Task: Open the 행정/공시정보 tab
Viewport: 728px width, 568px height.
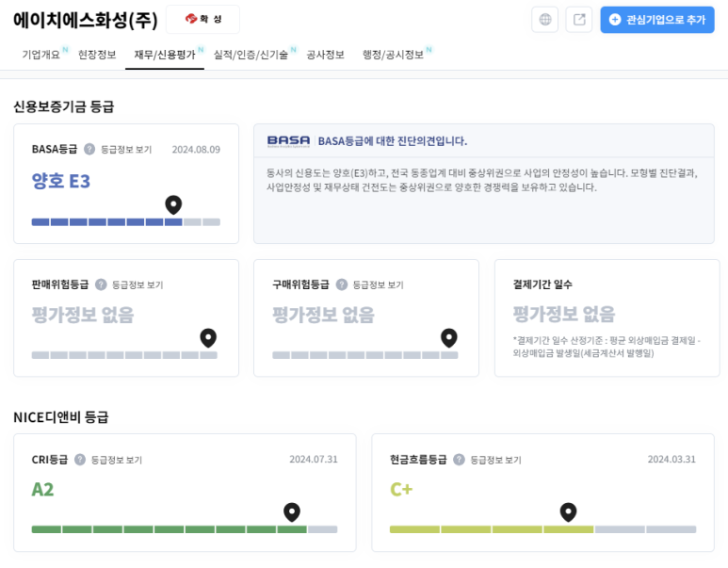Action: [394, 55]
